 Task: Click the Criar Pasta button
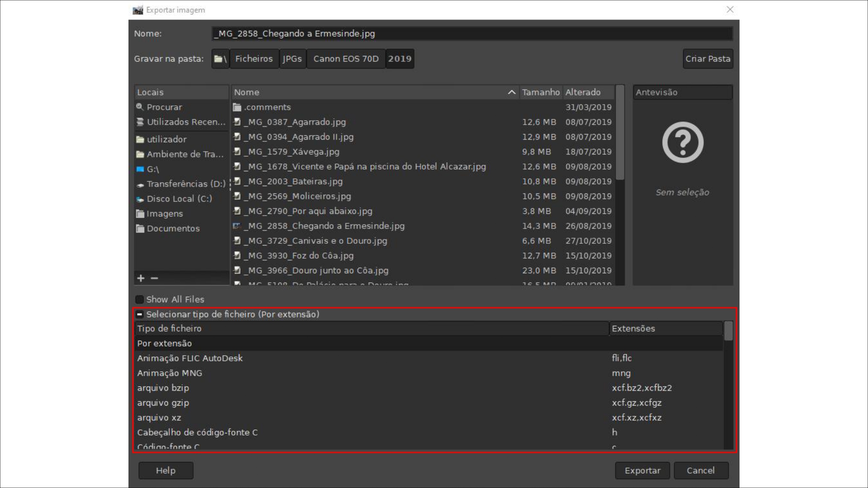(707, 59)
